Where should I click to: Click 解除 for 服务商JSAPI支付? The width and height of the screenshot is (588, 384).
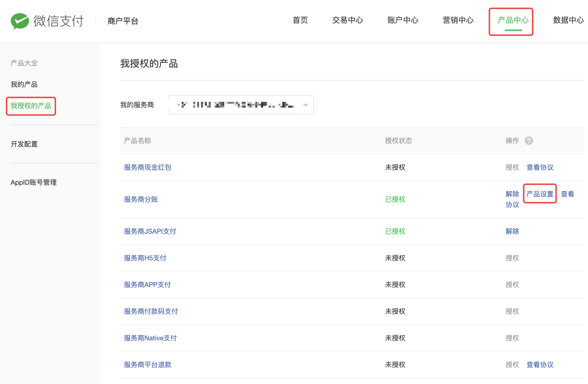[x=512, y=232]
